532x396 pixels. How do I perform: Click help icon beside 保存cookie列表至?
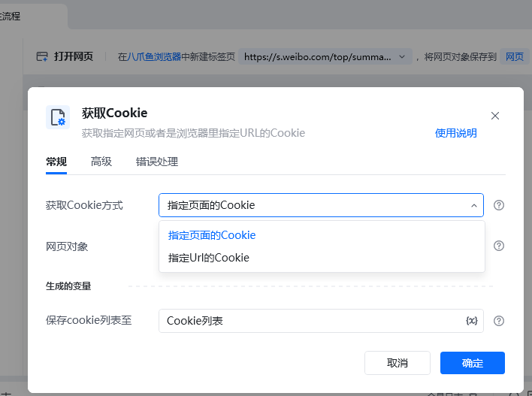499,321
